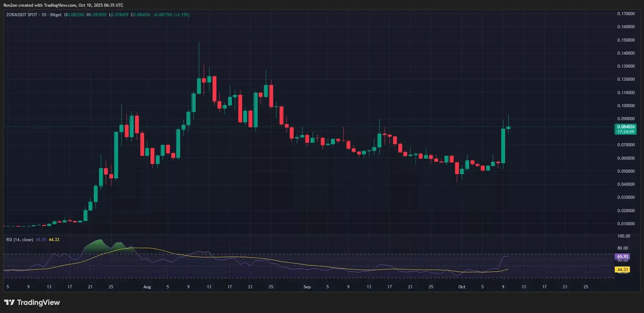Image resolution: width=644 pixels, height=313 pixels.
Task: Select the ZORAUSDT SPOT symbol title
Action: point(22,15)
